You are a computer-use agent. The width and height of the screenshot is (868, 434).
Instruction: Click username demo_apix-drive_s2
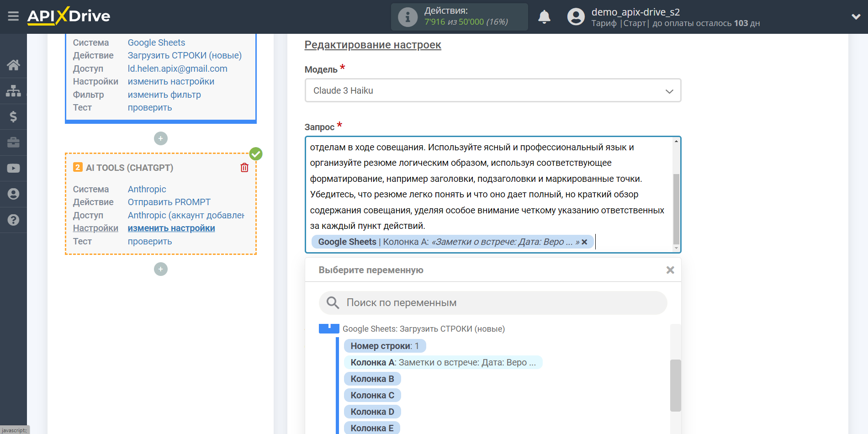[635, 12]
